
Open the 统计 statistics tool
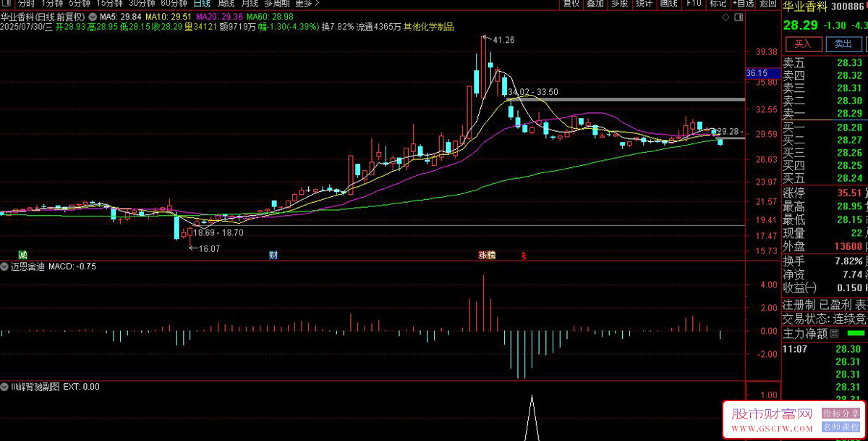644,4
